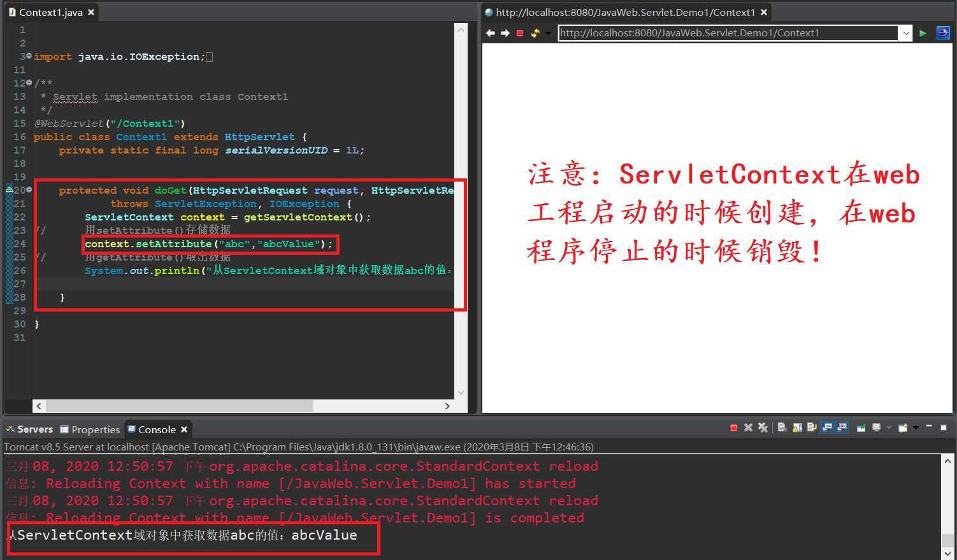Click folded import placeholder box after IOException
The image size is (957, 560).
[x=210, y=57]
